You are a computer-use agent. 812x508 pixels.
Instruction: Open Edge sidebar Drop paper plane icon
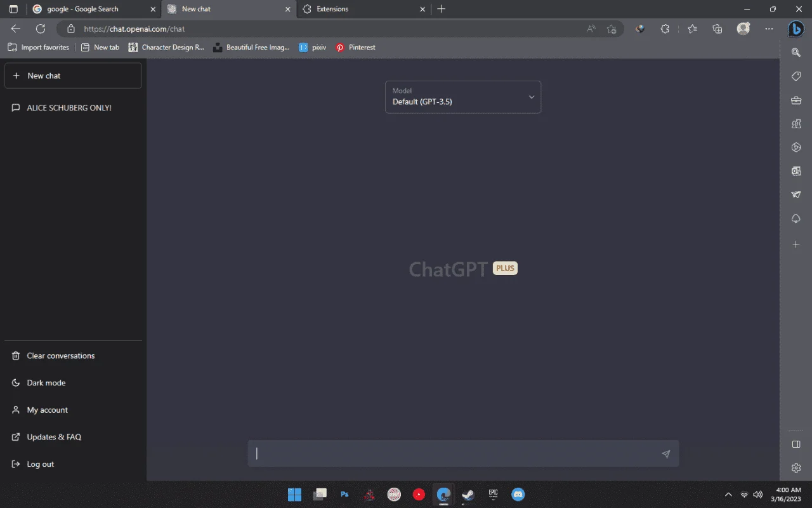coord(796,195)
